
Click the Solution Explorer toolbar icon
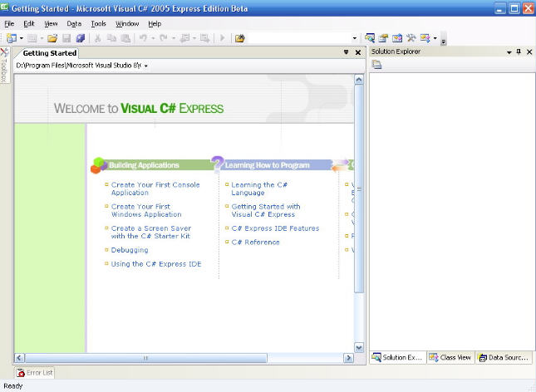pyautogui.click(x=370, y=38)
